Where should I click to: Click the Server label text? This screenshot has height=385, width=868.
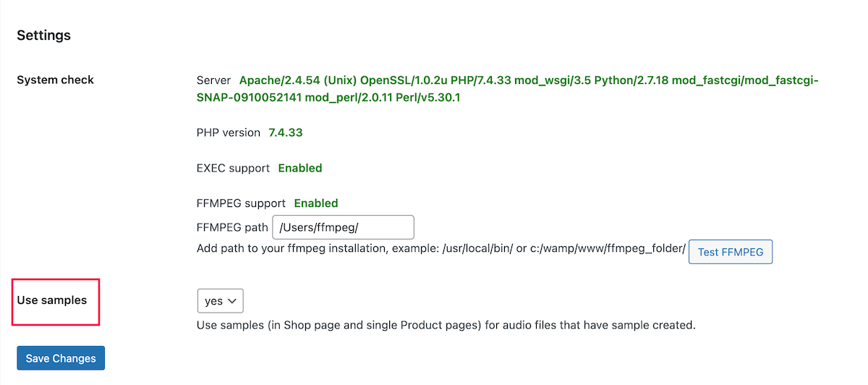pyautogui.click(x=213, y=80)
